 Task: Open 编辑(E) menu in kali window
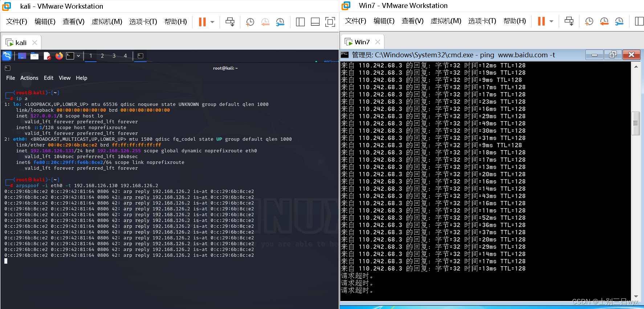coord(45,22)
